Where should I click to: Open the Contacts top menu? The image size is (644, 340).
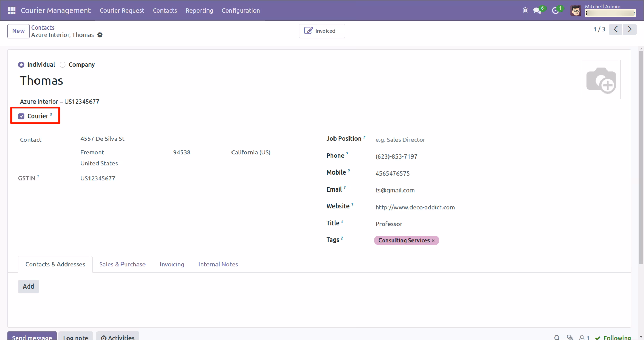click(165, 10)
